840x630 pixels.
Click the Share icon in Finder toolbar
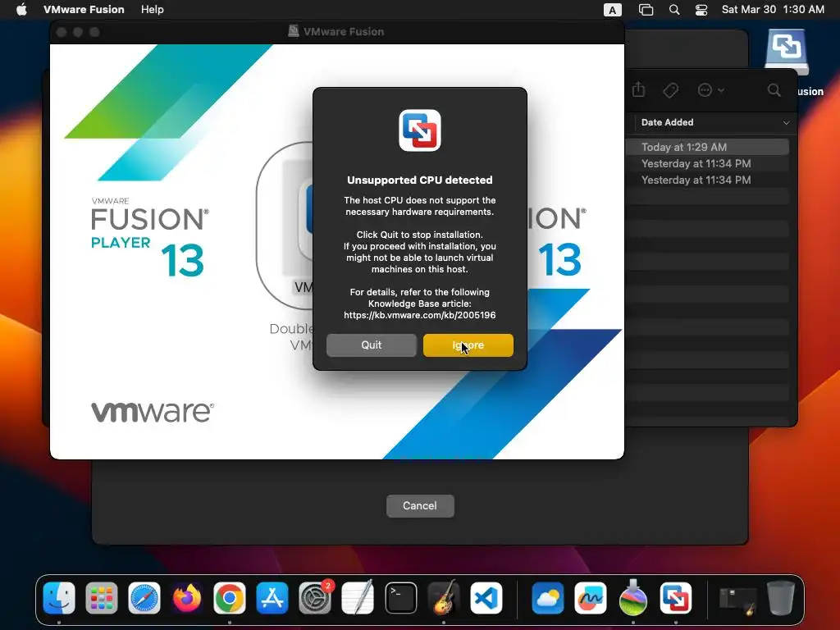coord(638,89)
